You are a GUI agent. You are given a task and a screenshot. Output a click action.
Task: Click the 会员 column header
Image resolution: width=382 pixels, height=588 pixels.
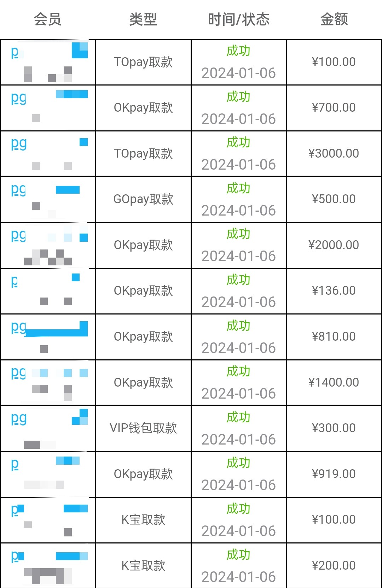[47, 19]
